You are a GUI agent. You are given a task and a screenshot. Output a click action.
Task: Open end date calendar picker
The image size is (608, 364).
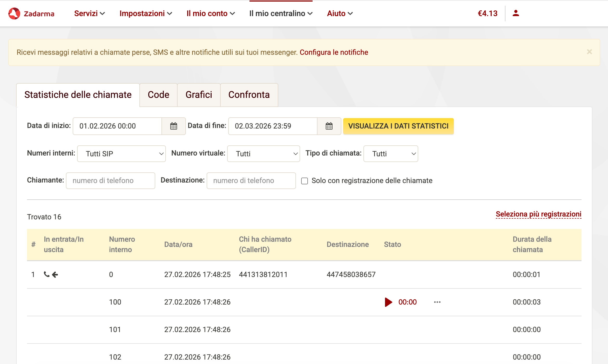[329, 126]
